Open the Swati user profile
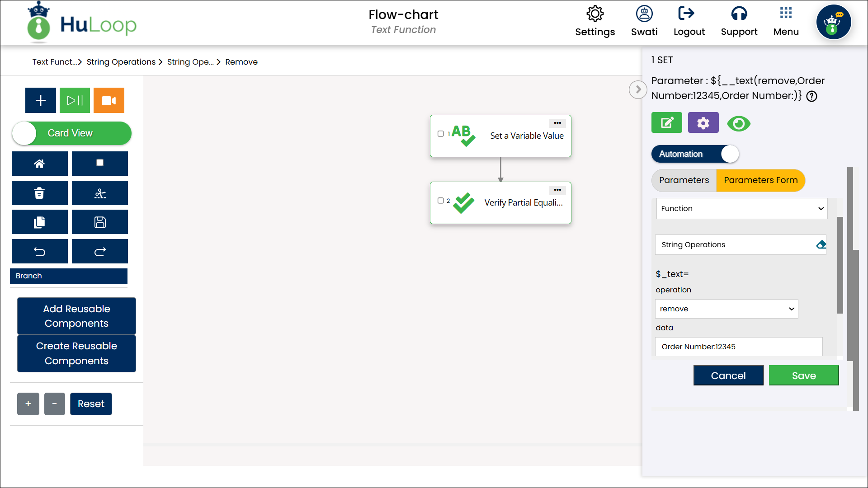The image size is (868, 488). (644, 21)
